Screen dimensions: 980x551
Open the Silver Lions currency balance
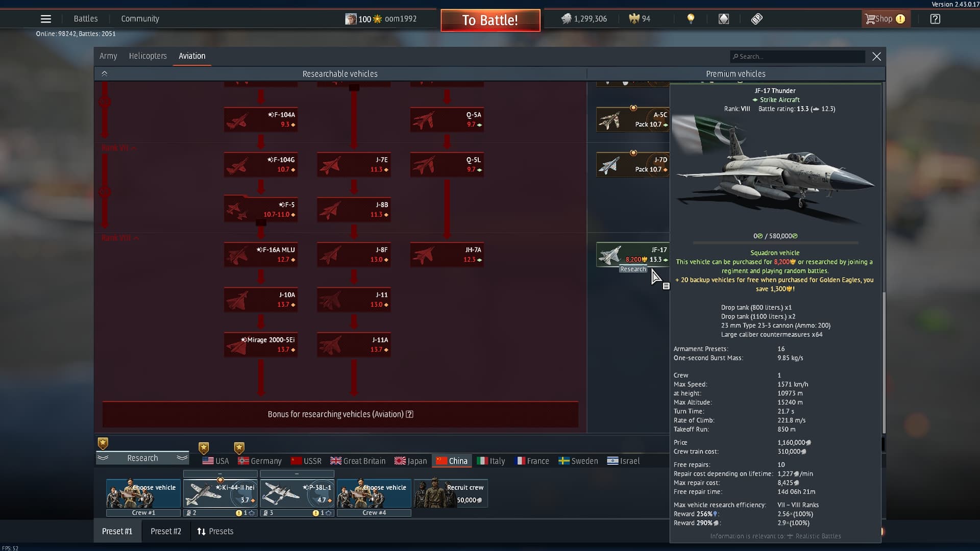pos(583,18)
